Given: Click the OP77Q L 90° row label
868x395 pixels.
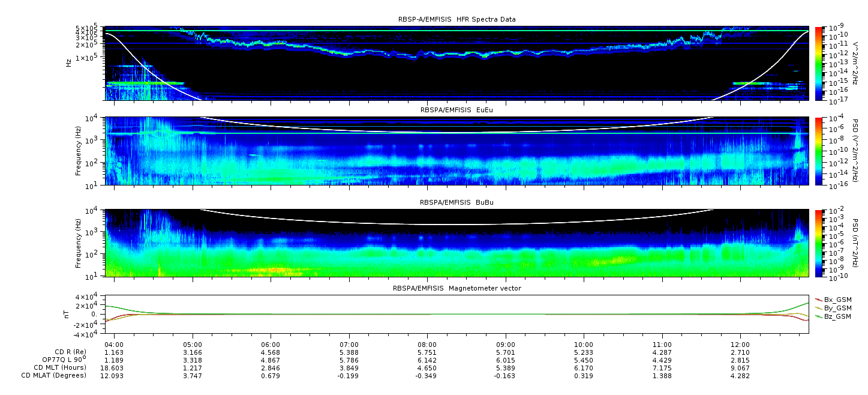Looking at the screenshot, I should (x=60, y=360).
